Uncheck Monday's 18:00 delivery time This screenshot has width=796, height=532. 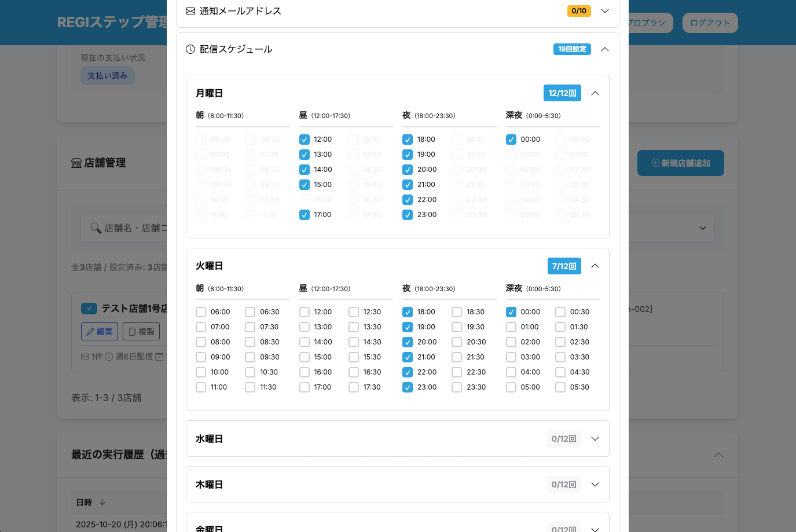408,139
